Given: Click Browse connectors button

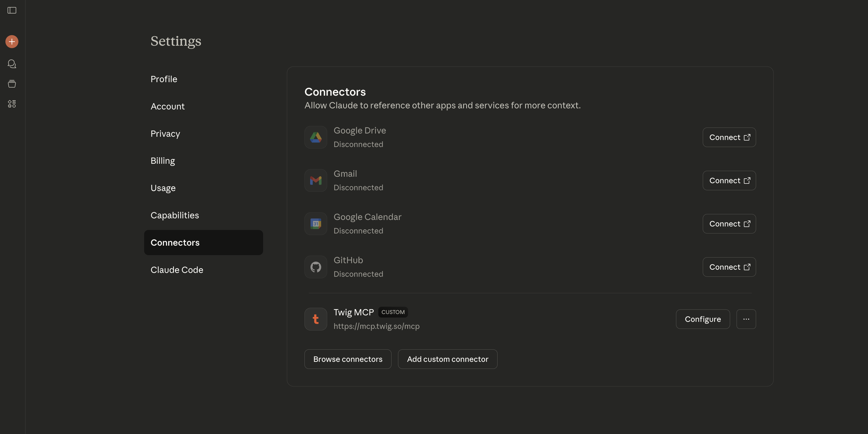Looking at the screenshot, I should 347,359.
